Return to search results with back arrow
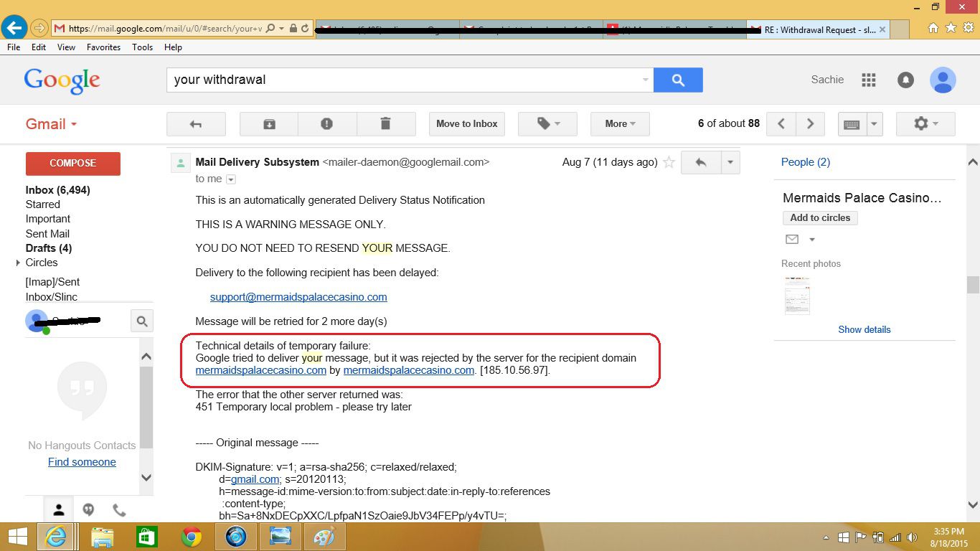Image resolution: width=980 pixels, height=551 pixels. pyautogui.click(x=196, y=123)
